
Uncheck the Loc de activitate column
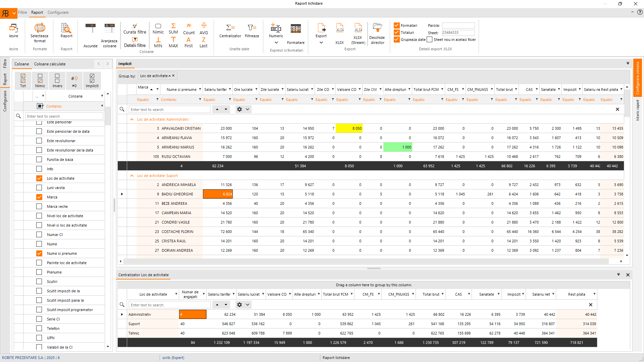tap(39, 178)
